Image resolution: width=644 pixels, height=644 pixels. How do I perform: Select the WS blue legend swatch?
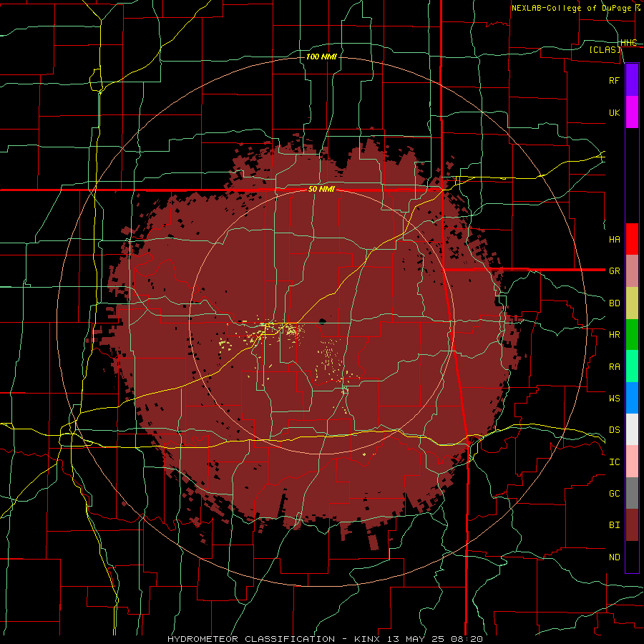(632, 398)
